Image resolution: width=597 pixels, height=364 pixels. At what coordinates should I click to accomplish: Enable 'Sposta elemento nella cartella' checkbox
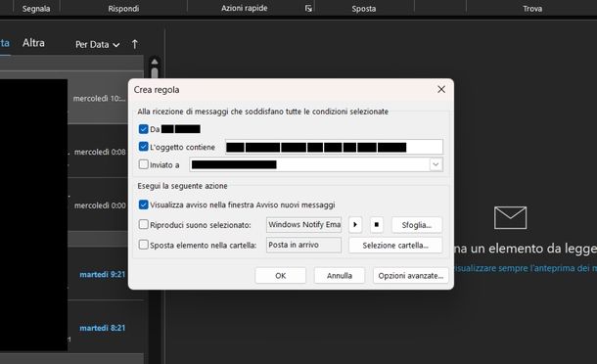tap(143, 245)
